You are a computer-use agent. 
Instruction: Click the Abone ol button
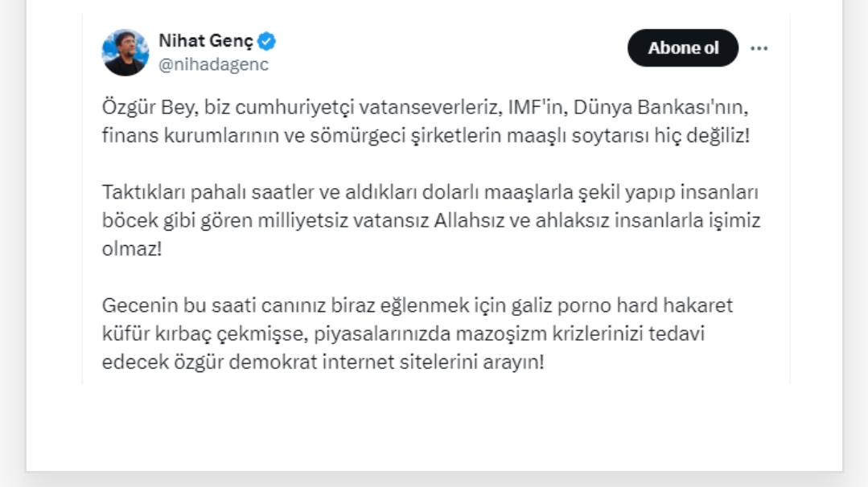coord(683,48)
